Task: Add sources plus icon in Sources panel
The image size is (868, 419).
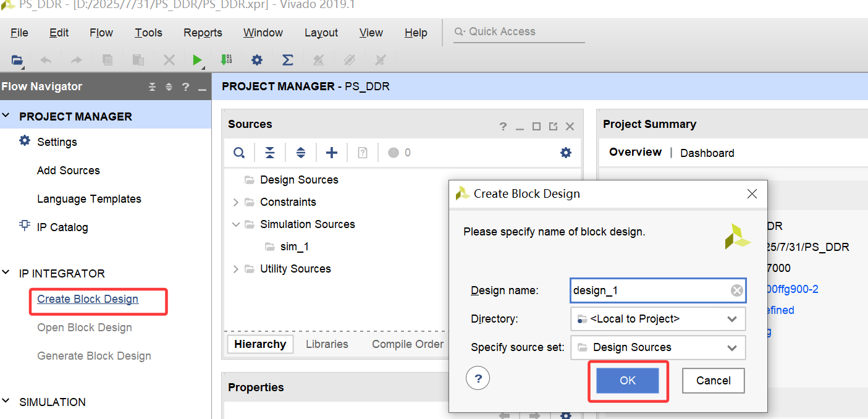Action: coord(332,153)
